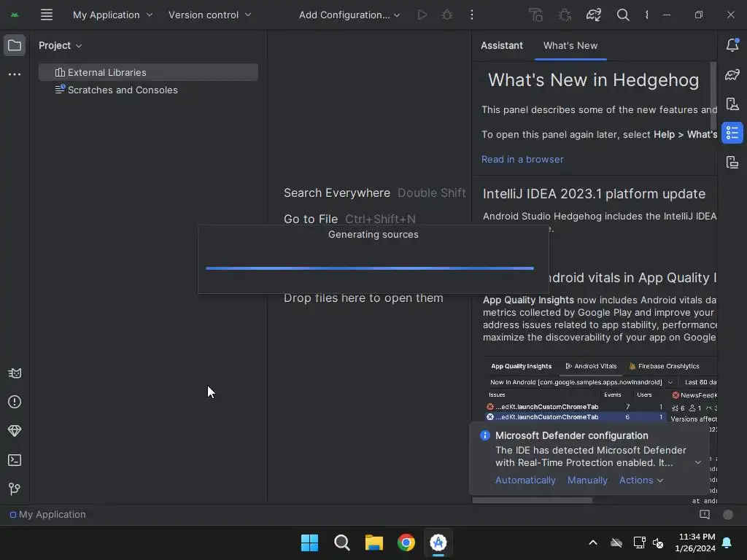Expand the Microsoft Defender notification
This screenshot has height=560, width=747.
click(697, 462)
